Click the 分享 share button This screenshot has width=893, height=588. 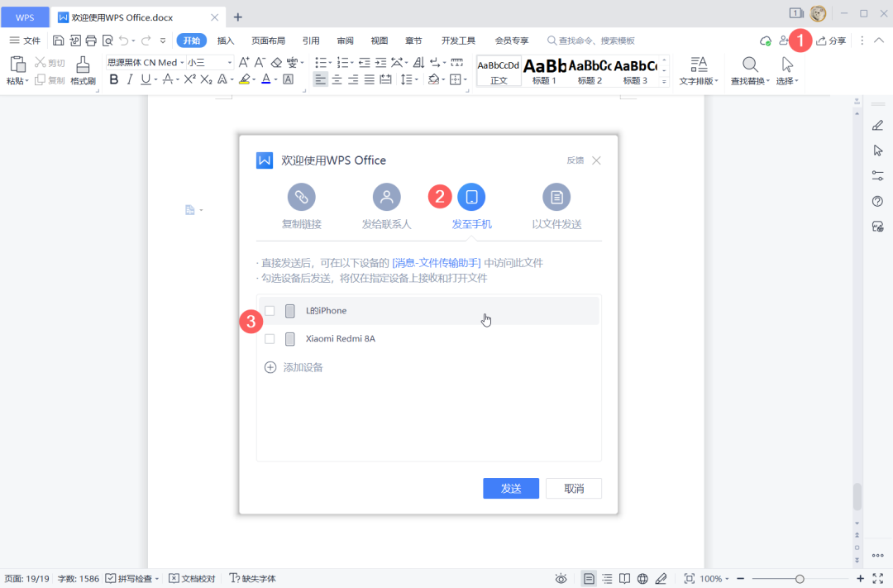(x=831, y=41)
